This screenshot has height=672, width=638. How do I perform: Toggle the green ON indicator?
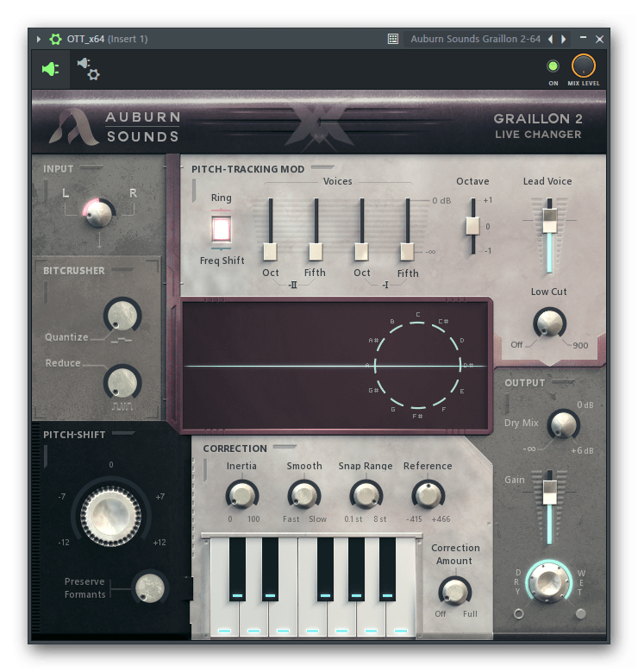point(553,66)
